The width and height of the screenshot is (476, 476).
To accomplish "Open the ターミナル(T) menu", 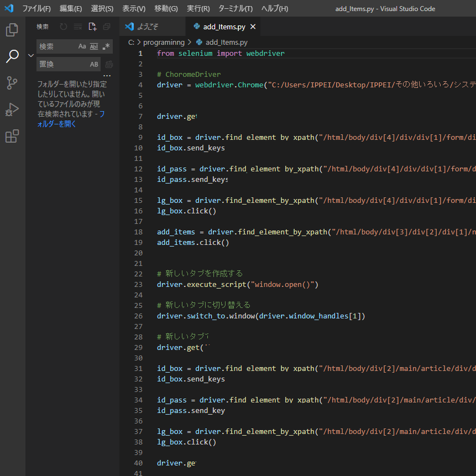I will [x=235, y=8].
